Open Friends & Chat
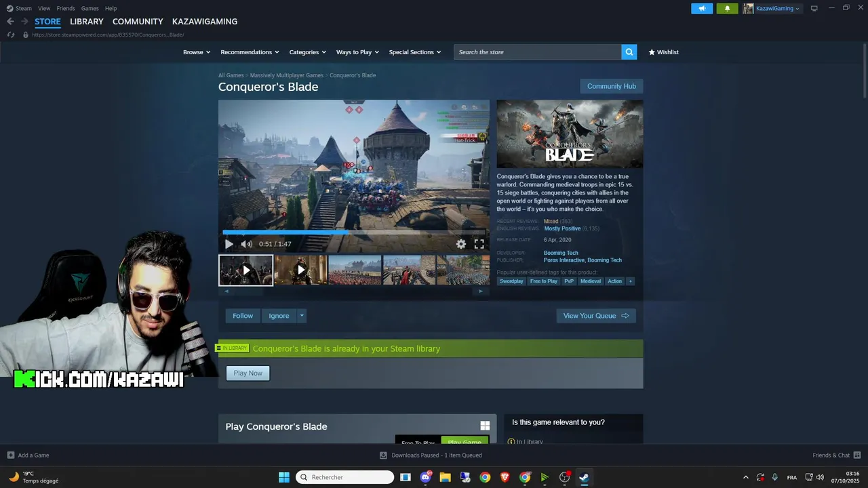The width and height of the screenshot is (868, 488). [837, 455]
